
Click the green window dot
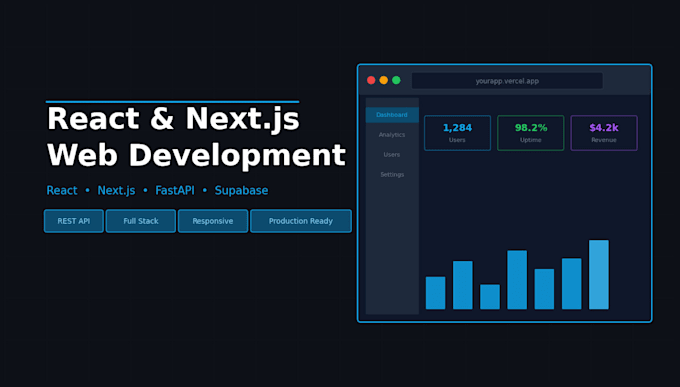click(x=396, y=80)
